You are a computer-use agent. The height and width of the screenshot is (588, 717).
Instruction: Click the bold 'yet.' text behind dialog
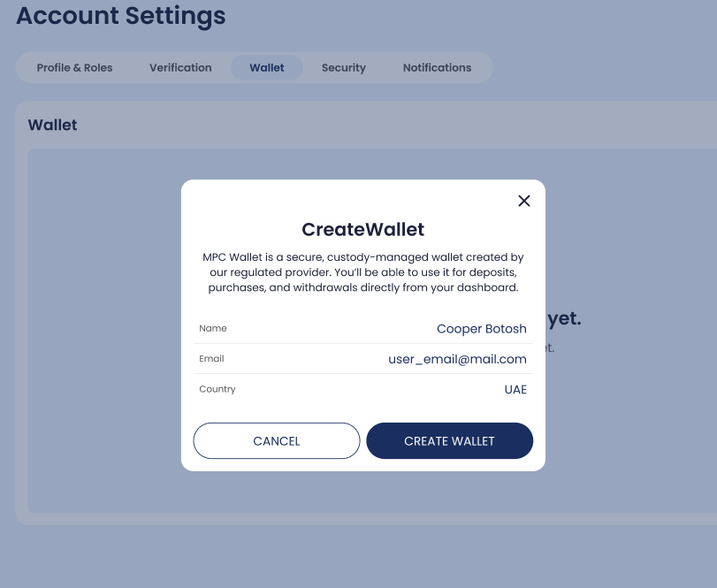tap(564, 319)
